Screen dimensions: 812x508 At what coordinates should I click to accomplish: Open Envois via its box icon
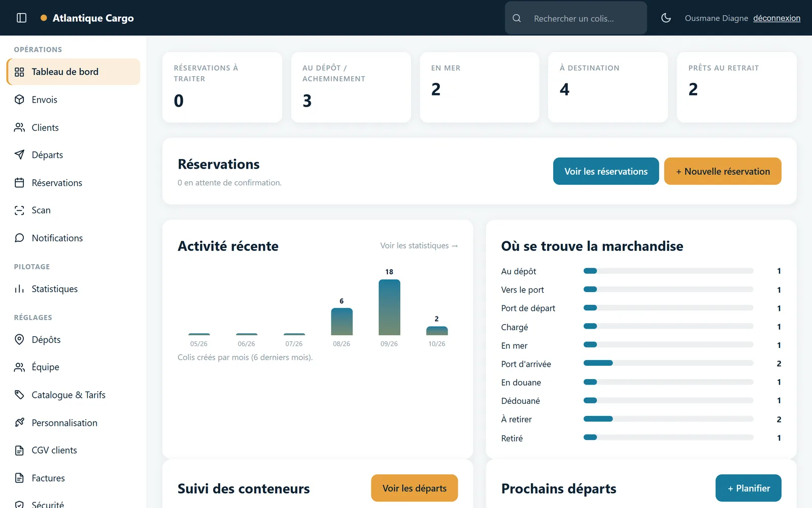[x=19, y=100]
